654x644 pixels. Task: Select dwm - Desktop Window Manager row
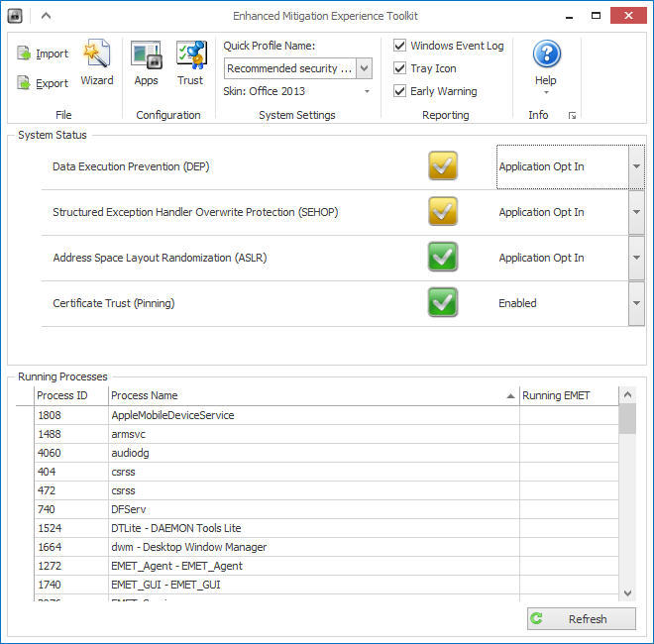pyautogui.click(x=326, y=547)
